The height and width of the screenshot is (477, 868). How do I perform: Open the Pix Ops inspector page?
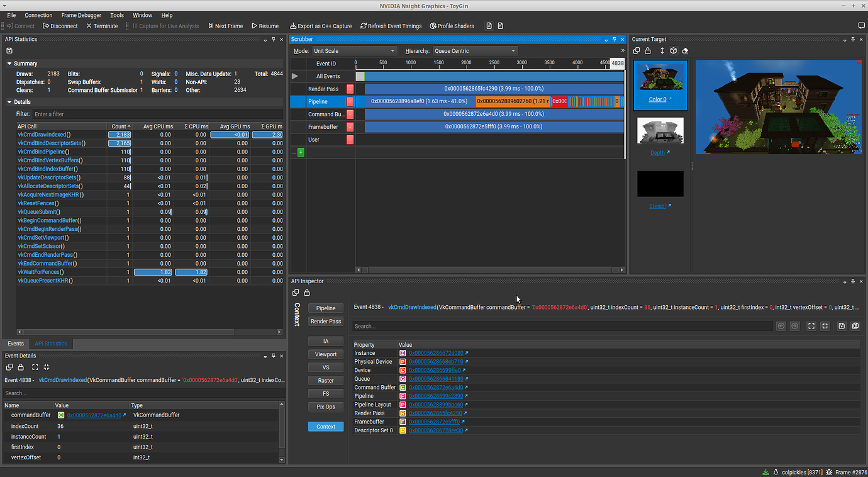pos(326,407)
